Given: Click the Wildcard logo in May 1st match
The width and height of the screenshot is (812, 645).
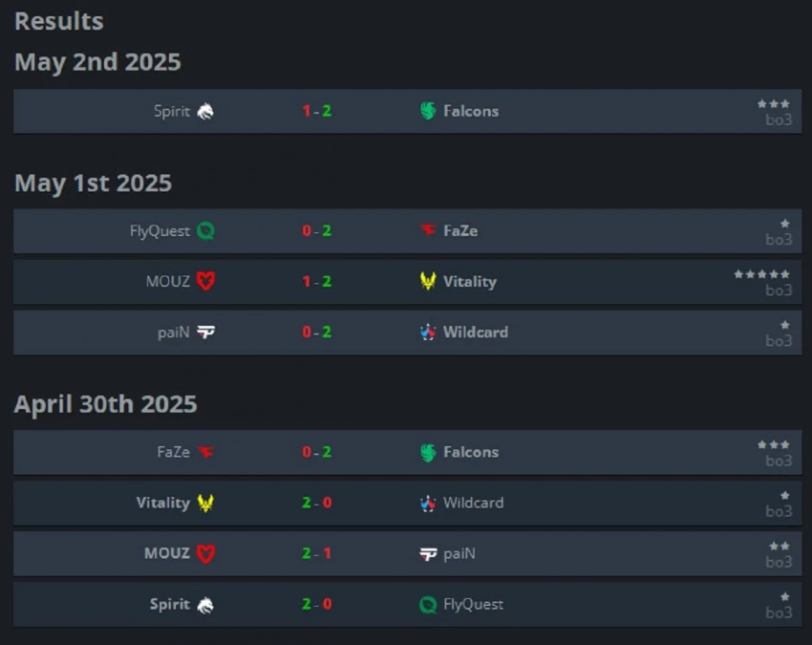Looking at the screenshot, I should click(x=428, y=332).
